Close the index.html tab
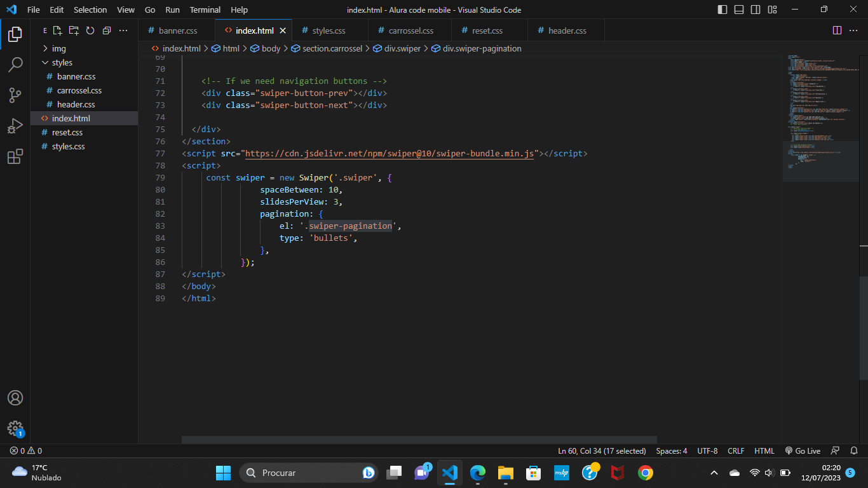 point(283,30)
